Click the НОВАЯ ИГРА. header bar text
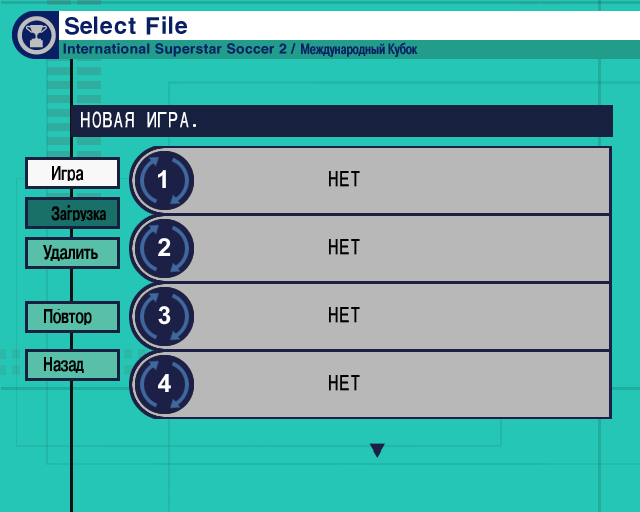This screenshot has height=512, width=640. click(139, 120)
